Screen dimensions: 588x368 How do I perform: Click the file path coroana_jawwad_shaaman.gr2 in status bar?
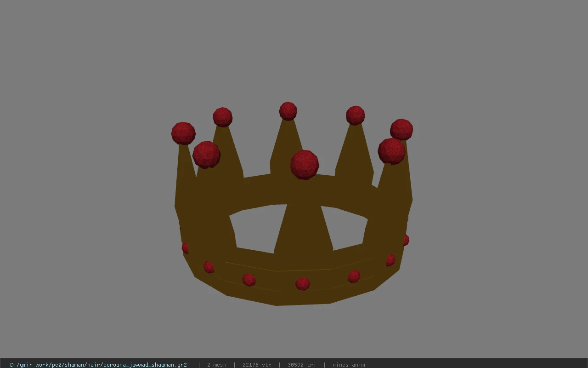98,365
